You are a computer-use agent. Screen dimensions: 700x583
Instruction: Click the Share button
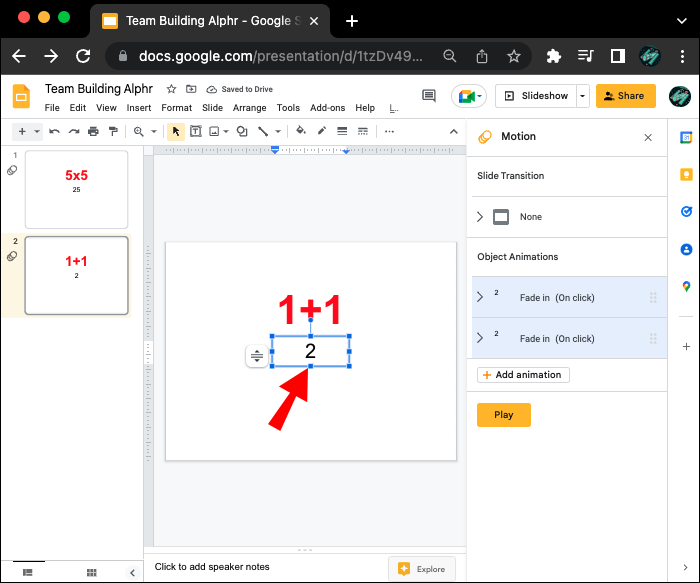click(625, 96)
